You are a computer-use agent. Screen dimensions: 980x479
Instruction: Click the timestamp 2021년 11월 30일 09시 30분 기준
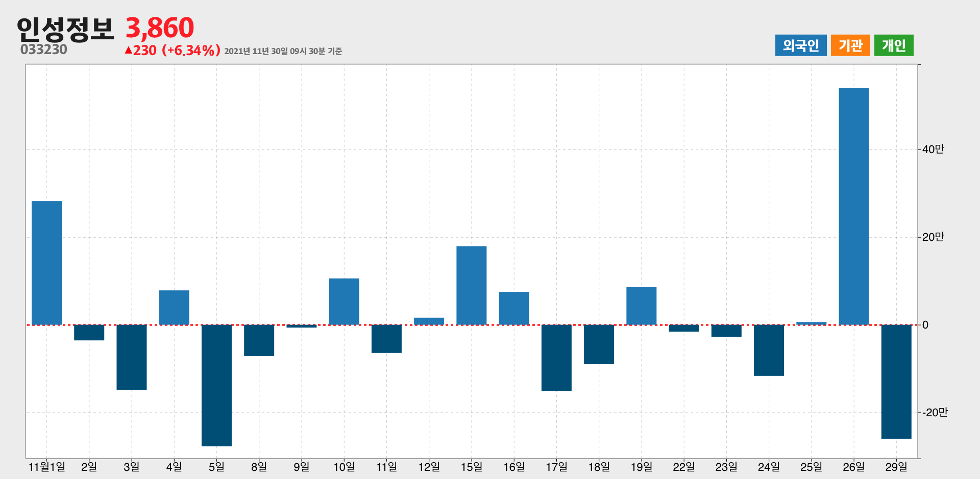pos(283,51)
